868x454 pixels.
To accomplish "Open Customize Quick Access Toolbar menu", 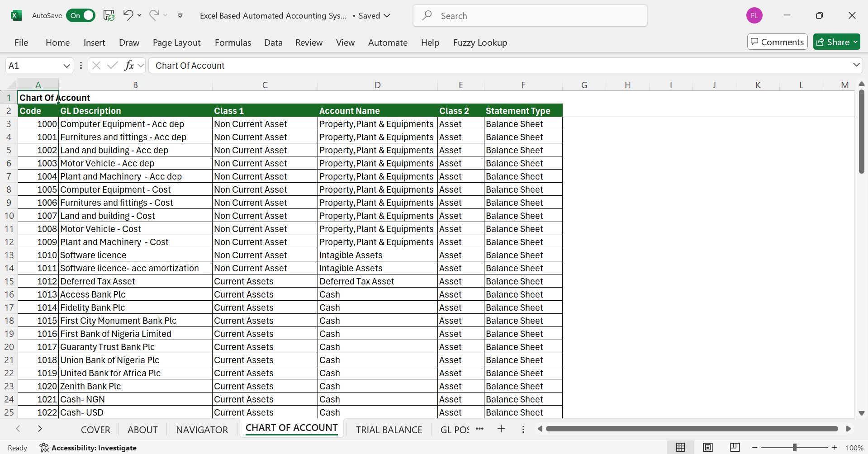I will coord(180,15).
